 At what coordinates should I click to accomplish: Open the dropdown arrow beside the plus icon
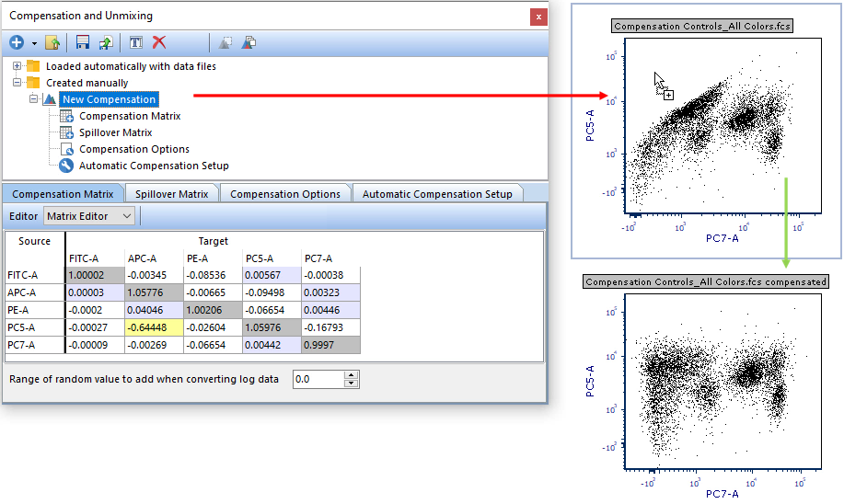[34, 43]
